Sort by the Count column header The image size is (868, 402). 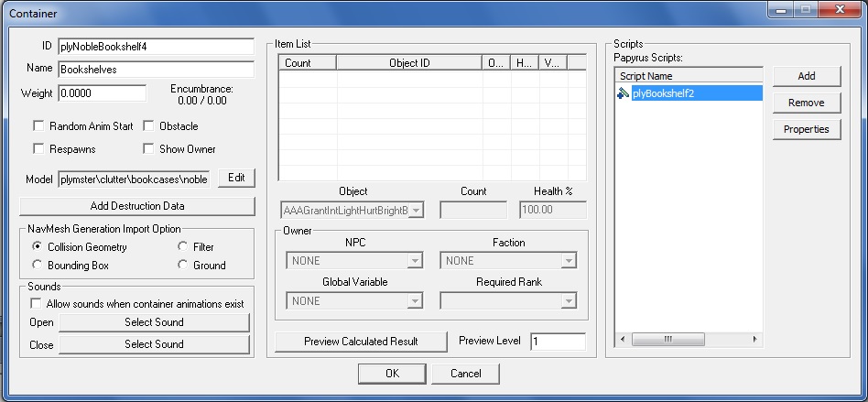coord(308,63)
